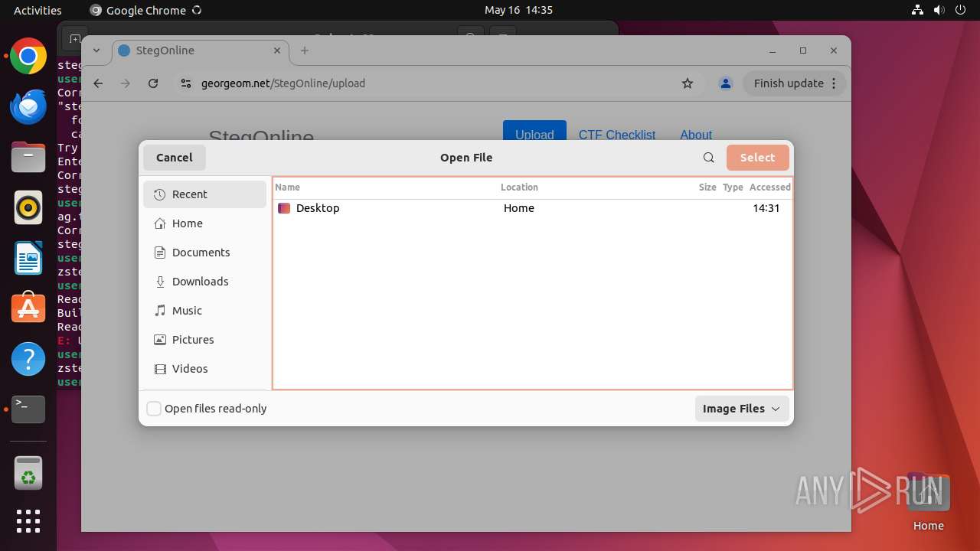Open Terminal from the dock
Screen dimensions: 980x551
(28, 409)
